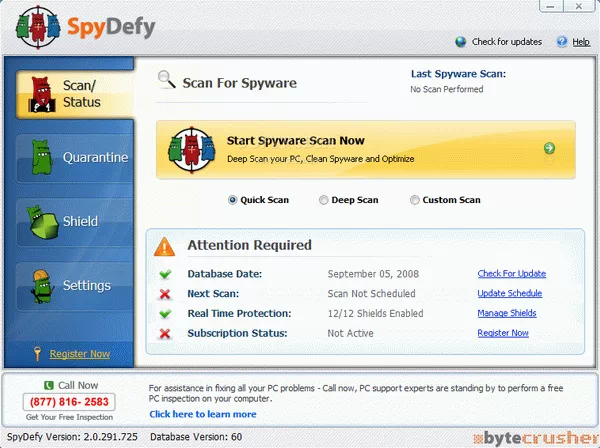Click the Help question mark icon
600x448 pixels.
point(562,42)
